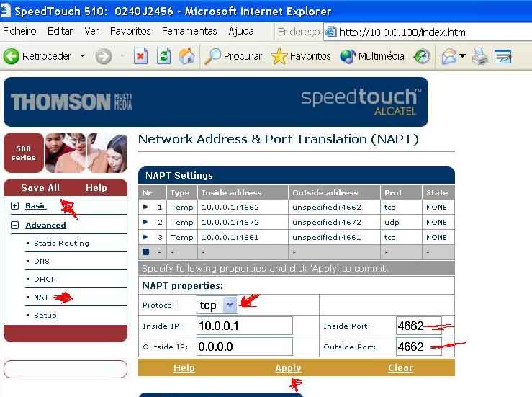Select NAPT entry 2 row arrow

tap(145, 222)
